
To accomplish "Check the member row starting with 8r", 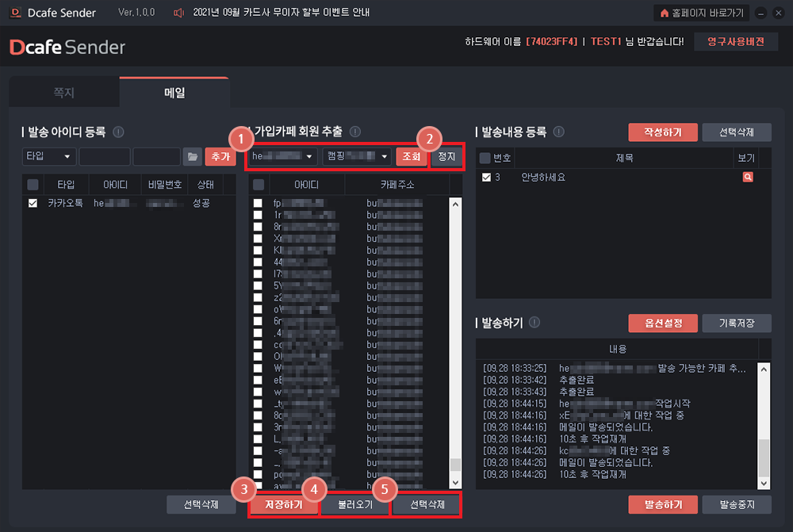I will pyautogui.click(x=258, y=227).
